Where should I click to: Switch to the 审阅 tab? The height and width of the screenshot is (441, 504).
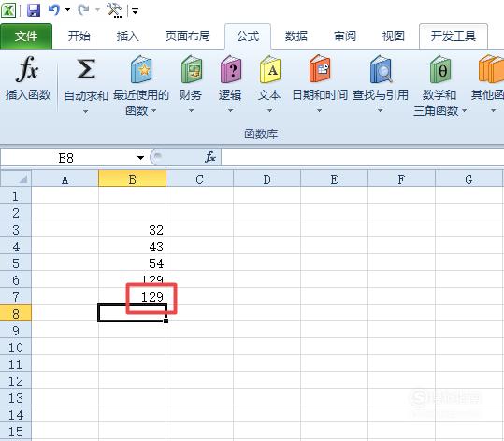[345, 36]
